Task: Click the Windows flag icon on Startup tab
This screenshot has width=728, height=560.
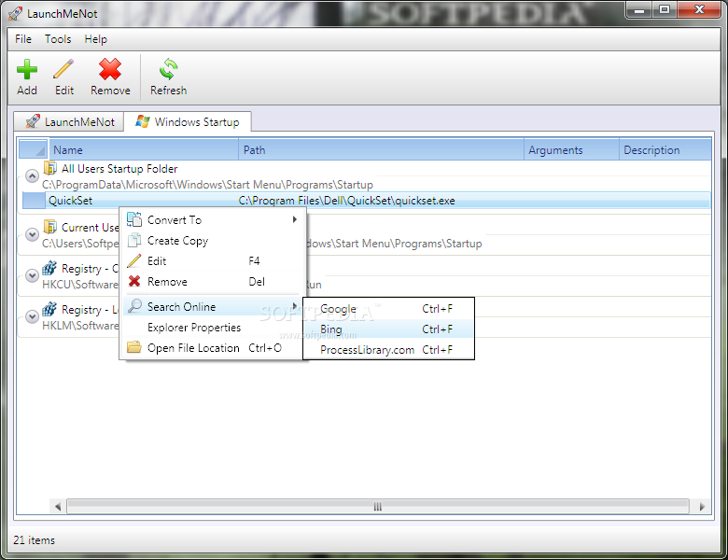Action: pyautogui.click(x=143, y=121)
